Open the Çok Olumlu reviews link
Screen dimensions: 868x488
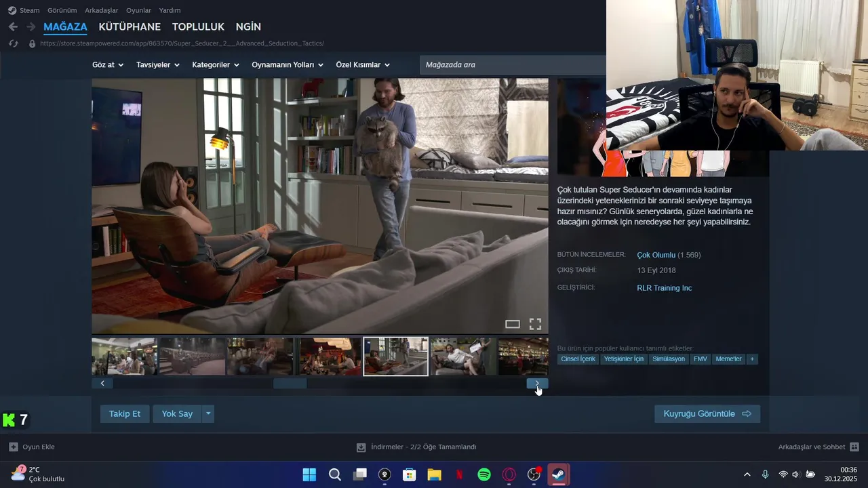pos(656,255)
